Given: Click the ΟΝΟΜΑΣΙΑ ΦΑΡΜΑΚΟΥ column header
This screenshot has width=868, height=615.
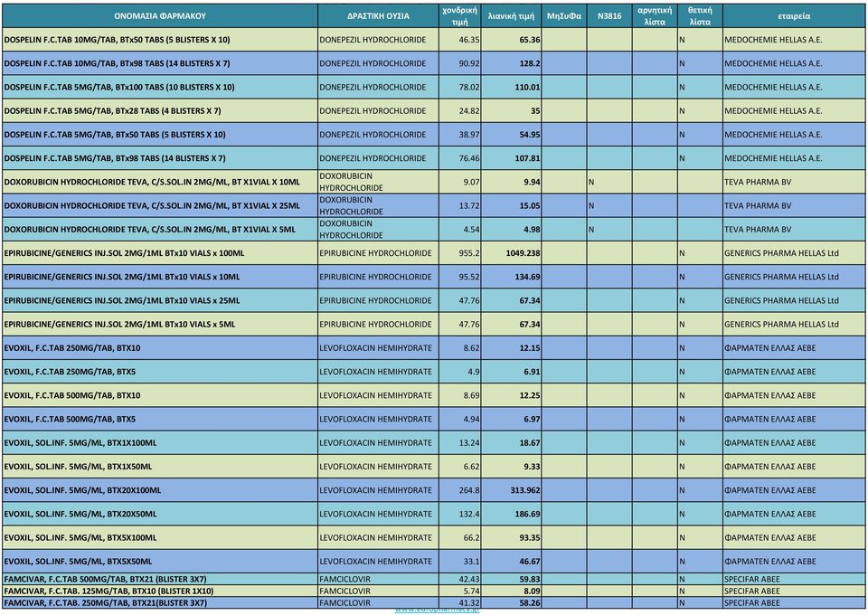Looking at the screenshot, I should (x=160, y=16).
